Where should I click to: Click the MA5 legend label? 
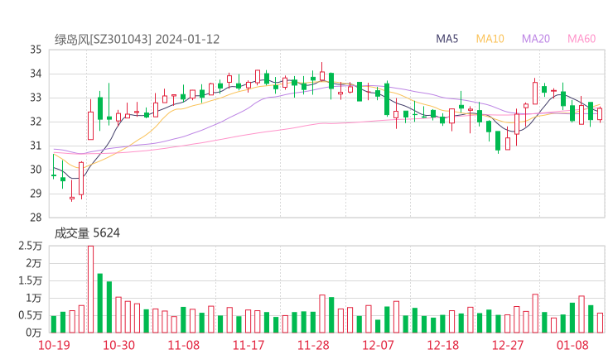click(446, 39)
